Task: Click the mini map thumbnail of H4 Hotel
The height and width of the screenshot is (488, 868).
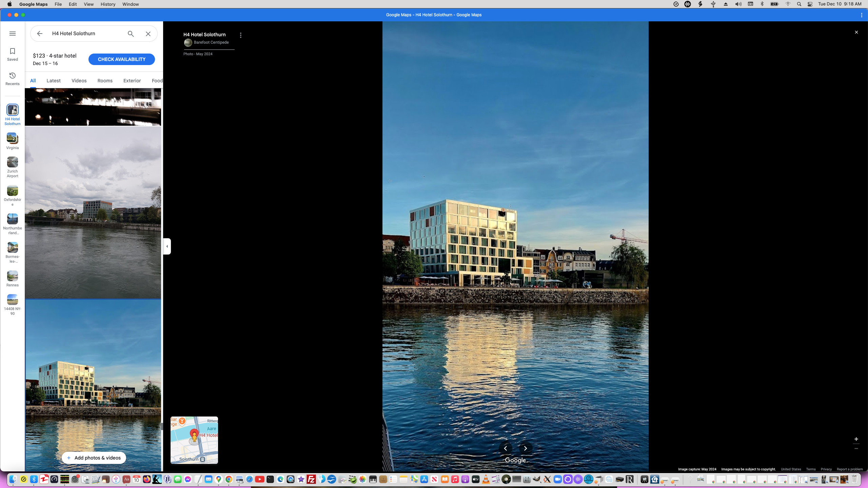Action: click(x=194, y=440)
